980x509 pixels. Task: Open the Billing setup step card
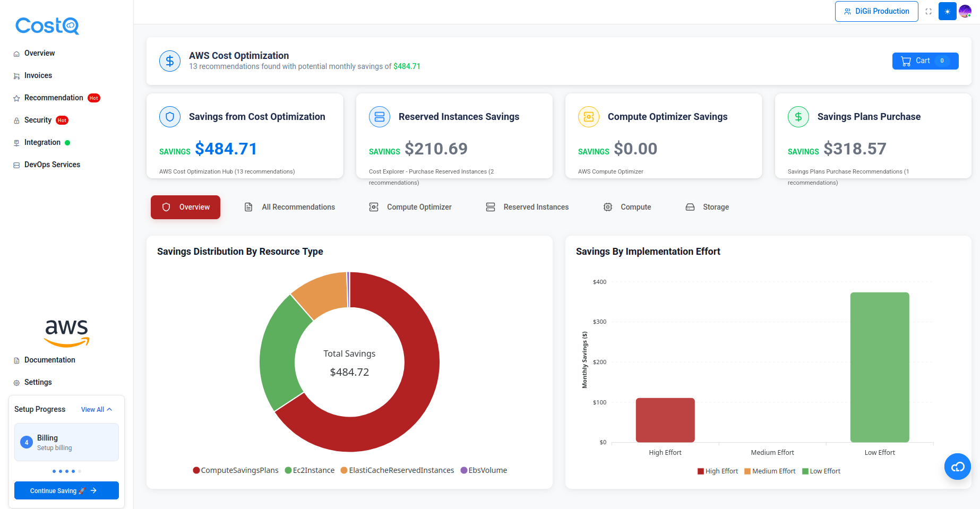[x=66, y=442]
